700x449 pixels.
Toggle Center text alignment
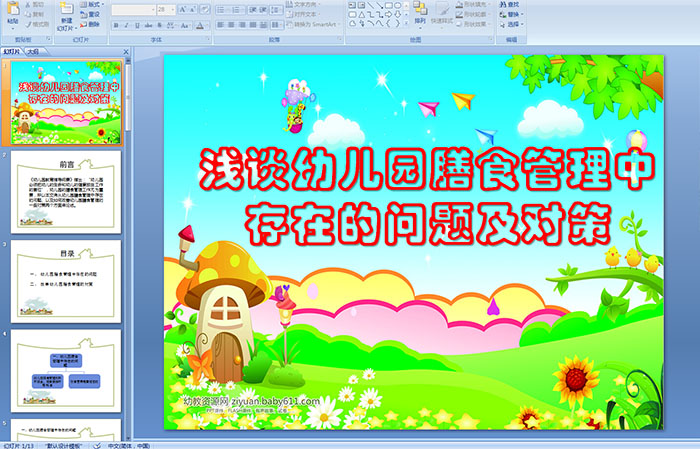pyautogui.click(x=231, y=25)
